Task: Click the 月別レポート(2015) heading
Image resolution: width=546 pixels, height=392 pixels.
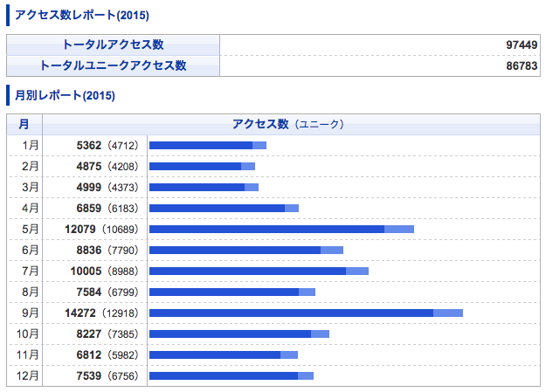Action: click(x=65, y=95)
